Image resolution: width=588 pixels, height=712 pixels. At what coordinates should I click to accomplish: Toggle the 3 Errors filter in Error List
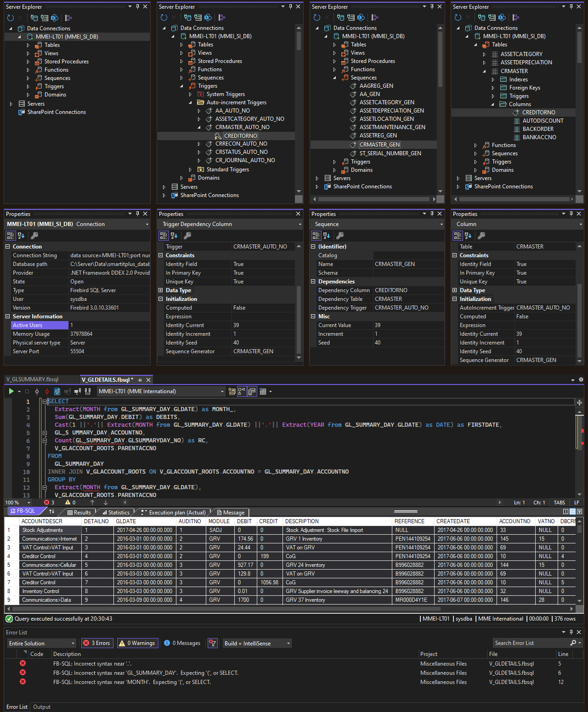point(96,643)
